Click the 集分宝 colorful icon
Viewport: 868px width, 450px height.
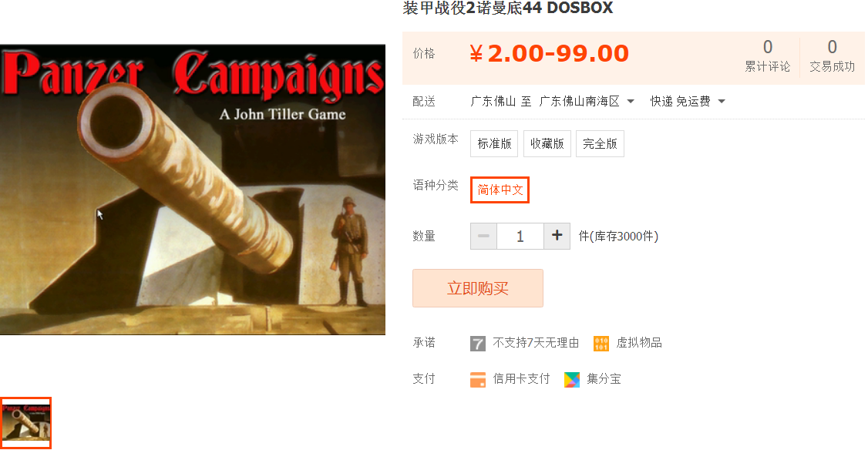pos(572,380)
